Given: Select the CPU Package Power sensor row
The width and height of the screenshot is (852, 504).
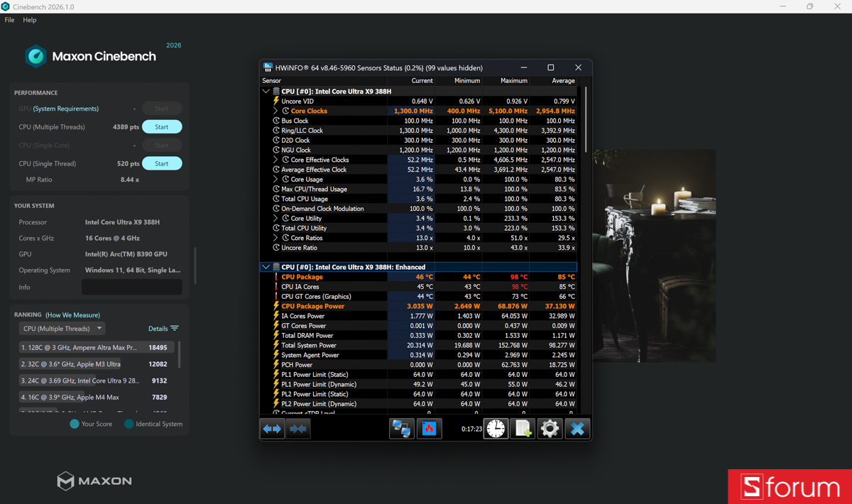Looking at the screenshot, I should tap(419, 306).
